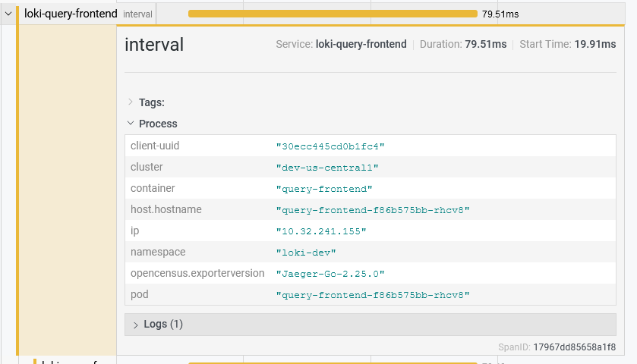Click the interval operation label in row
Viewport: 637px width, 364px height.
tap(137, 14)
